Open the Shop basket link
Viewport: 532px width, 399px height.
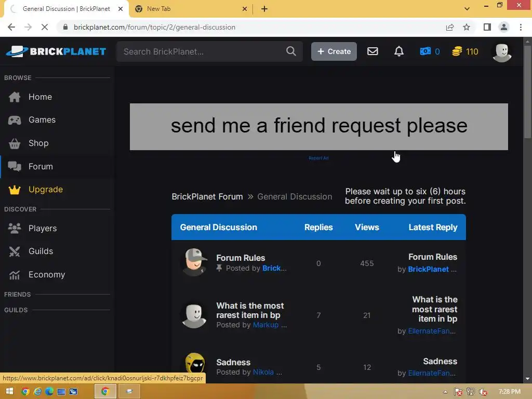[38, 143]
